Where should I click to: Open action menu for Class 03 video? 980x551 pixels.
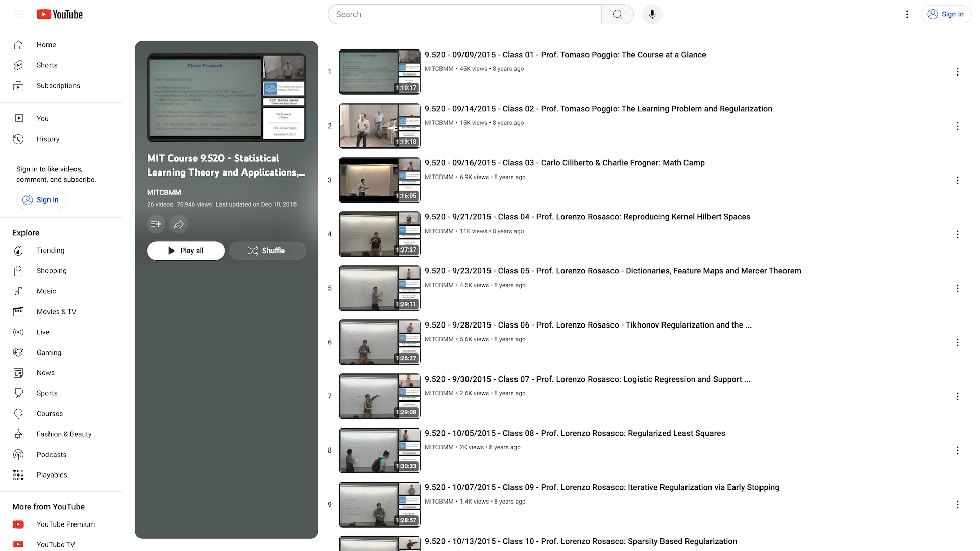tap(958, 180)
